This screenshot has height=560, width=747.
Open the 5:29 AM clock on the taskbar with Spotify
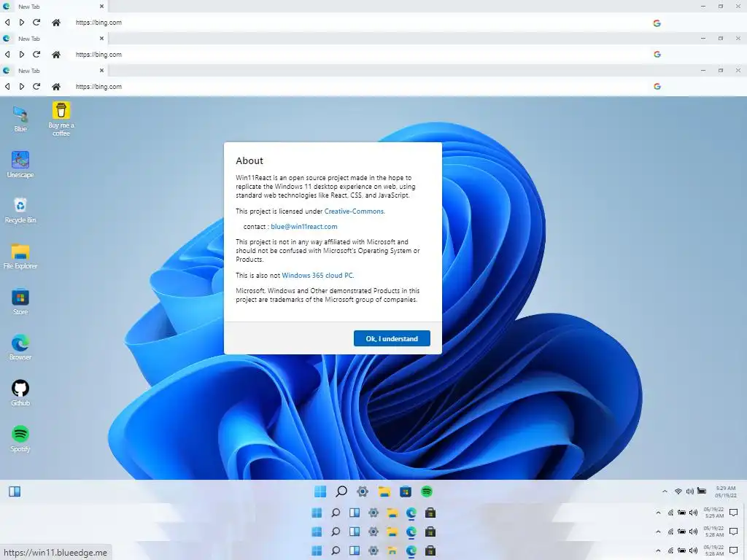coord(726,492)
